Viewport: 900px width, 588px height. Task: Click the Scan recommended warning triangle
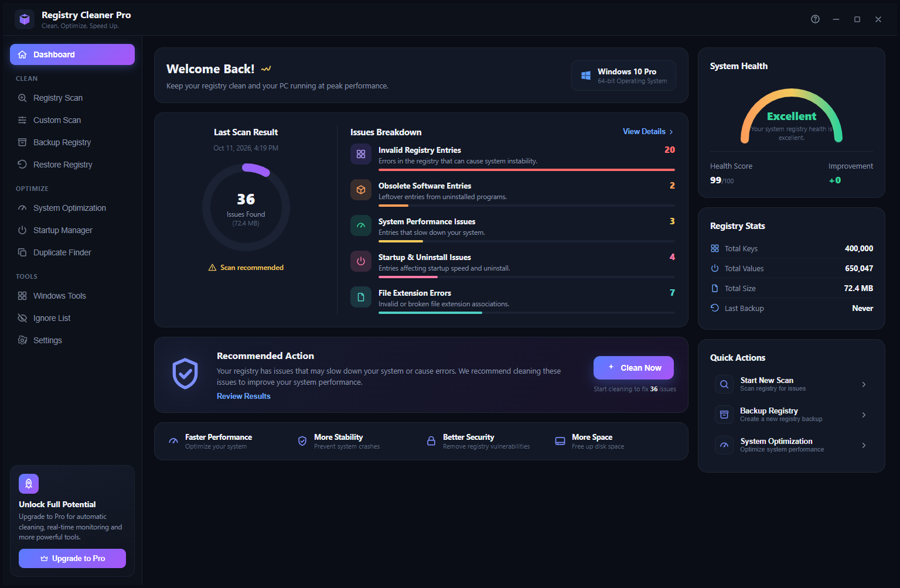coord(213,268)
